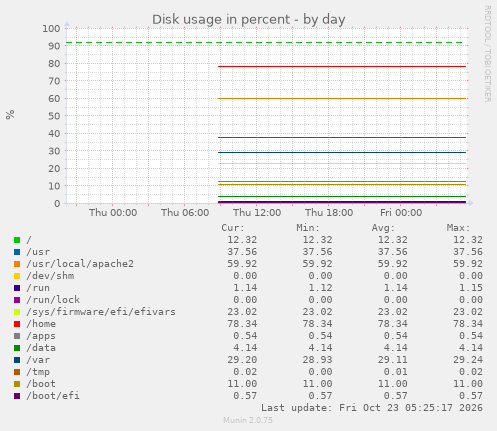
Task: Click the orange apache2 line in graph
Action: pos(342,98)
